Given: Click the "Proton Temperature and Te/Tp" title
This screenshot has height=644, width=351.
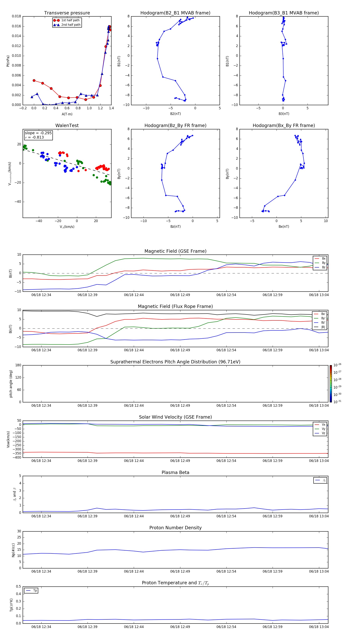Looking at the screenshot, I should point(175,583).
